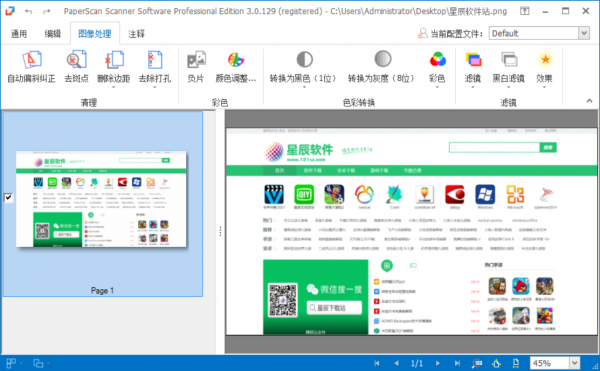
Task: Go to the first page
Action: click(377, 363)
